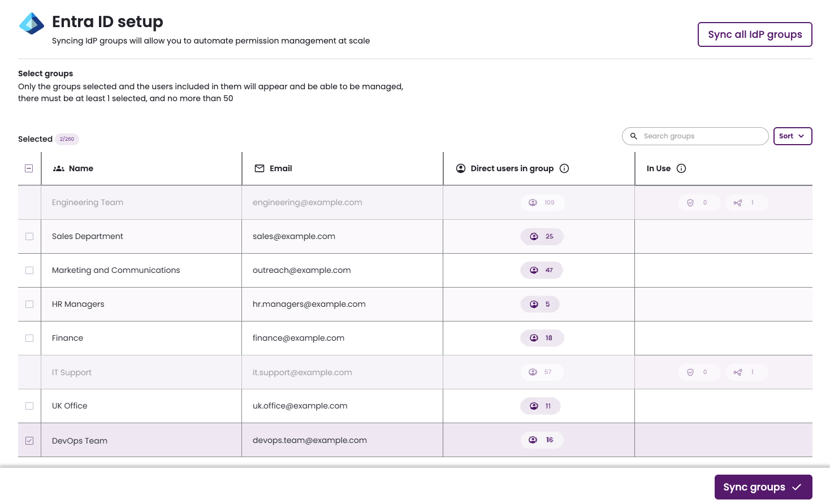Click the search magnifier icon
The width and height of the screenshot is (830, 504).
tap(634, 136)
